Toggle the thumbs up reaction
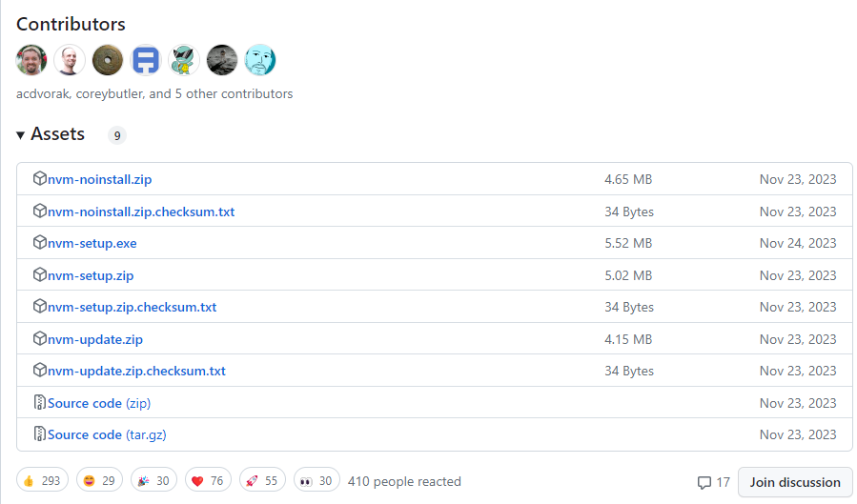This screenshot has height=504, width=857. point(41,481)
